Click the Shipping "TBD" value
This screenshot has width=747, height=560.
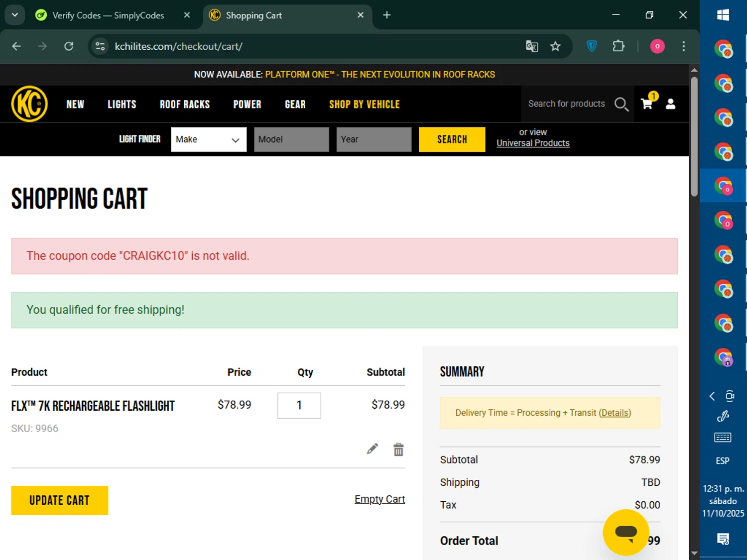650,482
